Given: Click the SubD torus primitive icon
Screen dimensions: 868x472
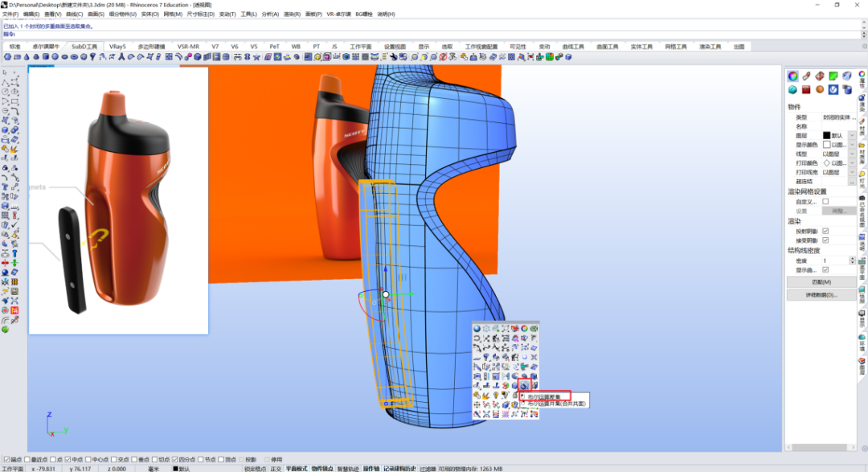Looking at the screenshot, I should click(x=74, y=57).
